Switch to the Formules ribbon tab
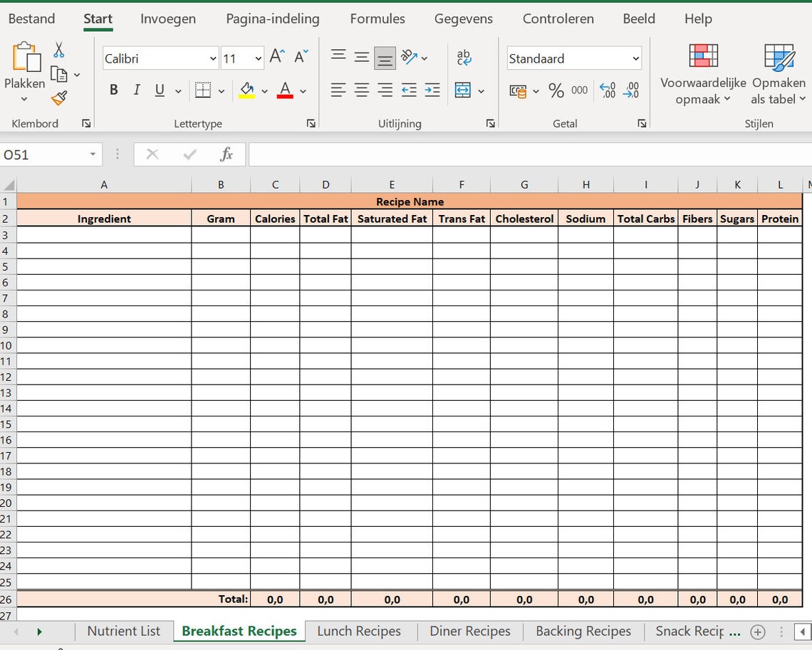Viewport: 812px width, 650px height. [x=378, y=19]
